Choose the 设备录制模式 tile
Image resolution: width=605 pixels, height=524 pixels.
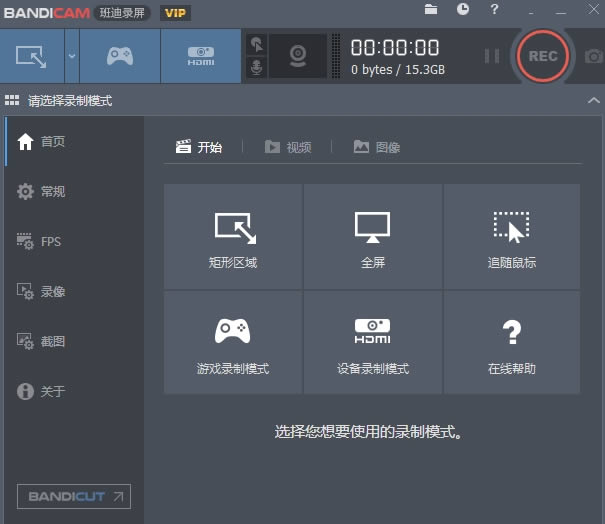click(373, 342)
